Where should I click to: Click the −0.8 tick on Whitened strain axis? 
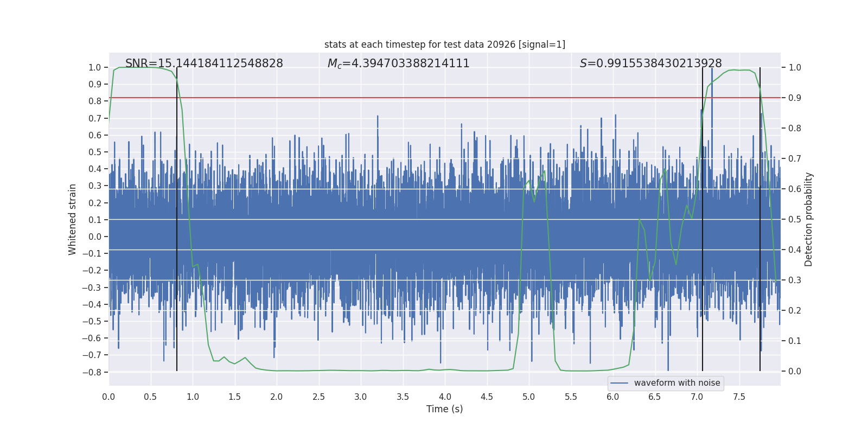point(92,372)
